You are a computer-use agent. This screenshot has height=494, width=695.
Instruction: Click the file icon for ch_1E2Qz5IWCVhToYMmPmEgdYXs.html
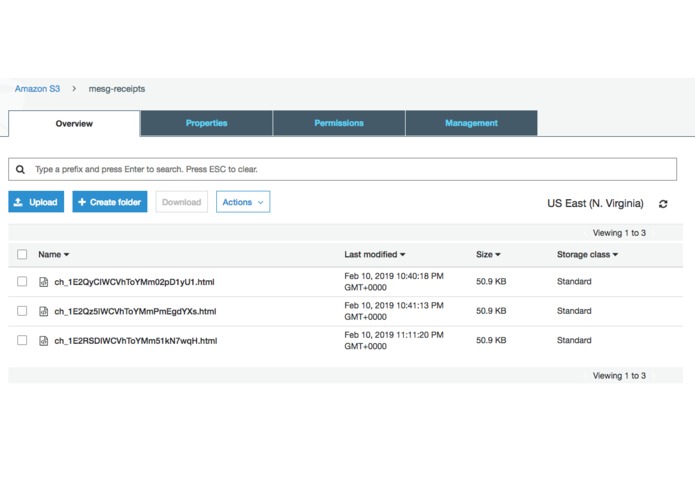coord(43,311)
